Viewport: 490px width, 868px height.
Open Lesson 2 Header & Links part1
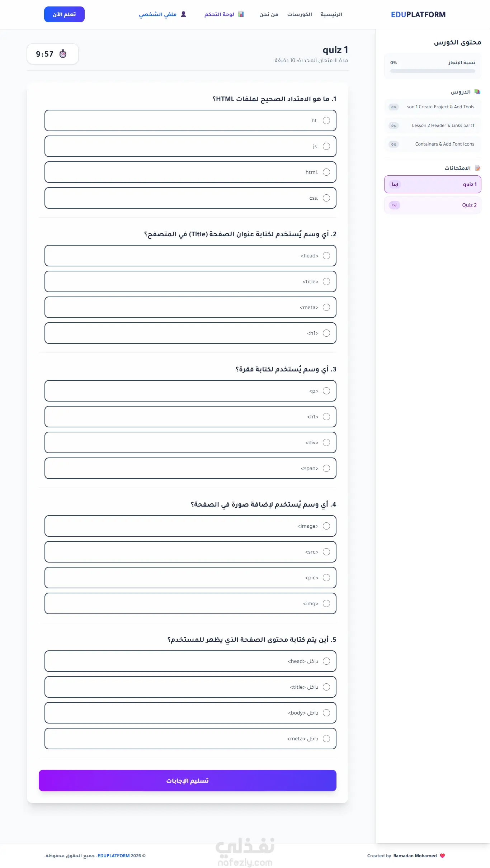pyautogui.click(x=433, y=125)
